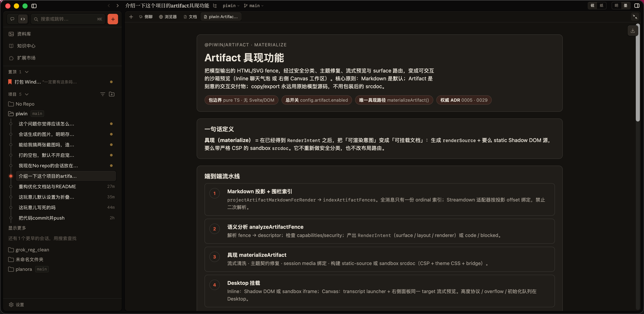Toggle the left sidebar panel icon

tap(34, 6)
